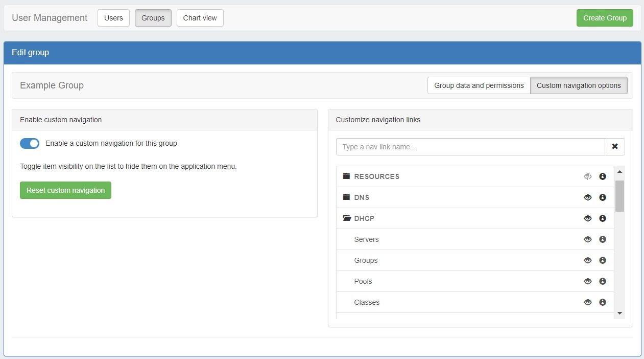This screenshot has width=644, height=359.
Task: Show the hidden RESOURCES nav item
Action: point(588,176)
